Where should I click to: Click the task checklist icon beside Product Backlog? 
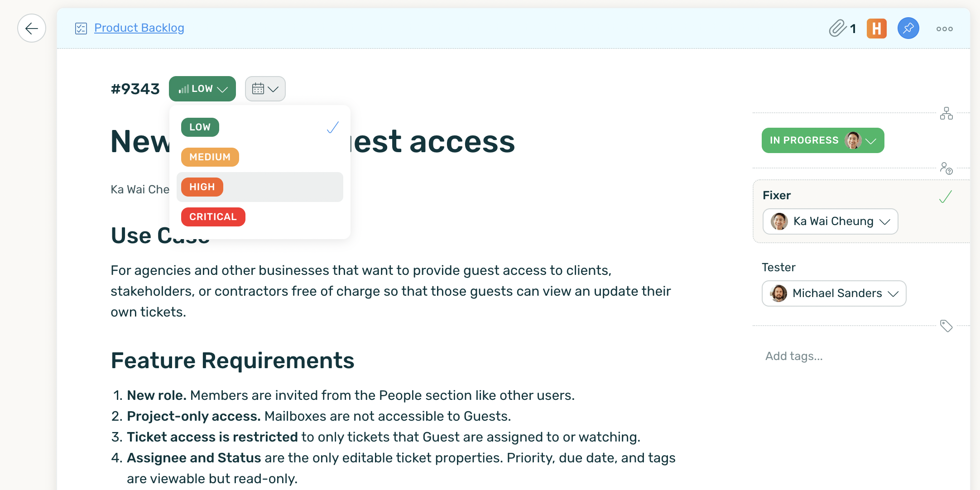80,28
